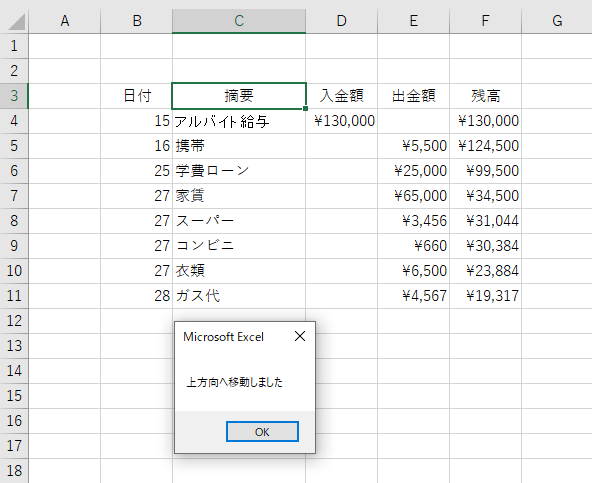The height and width of the screenshot is (483, 592).
Task: Select the balance cell ¥19,317
Action: coord(486,296)
